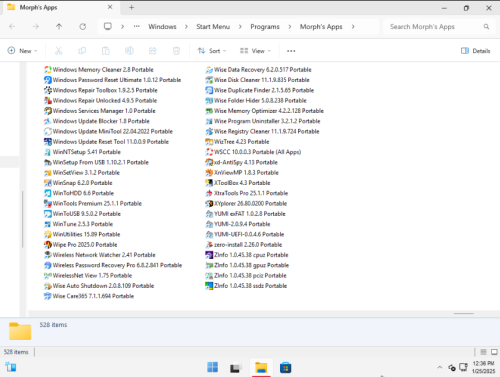Expand chevron after Programs breadcrumb
The image size is (500, 377).
pyautogui.click(x=290, y=27)
